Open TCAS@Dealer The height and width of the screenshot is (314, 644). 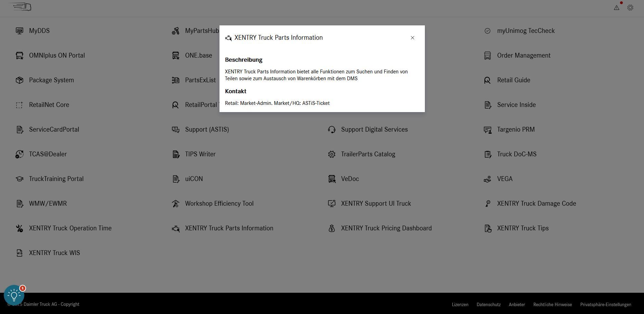(48, 154)
